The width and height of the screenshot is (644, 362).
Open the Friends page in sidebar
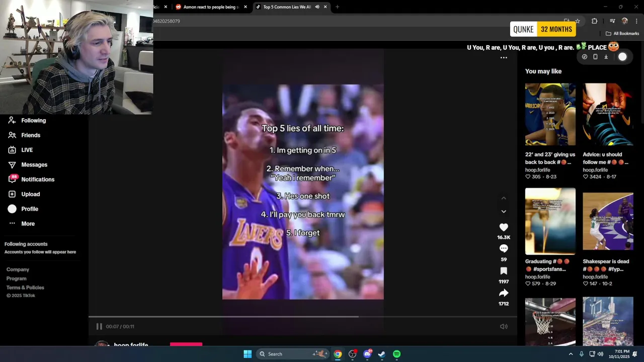pos(24,135)
